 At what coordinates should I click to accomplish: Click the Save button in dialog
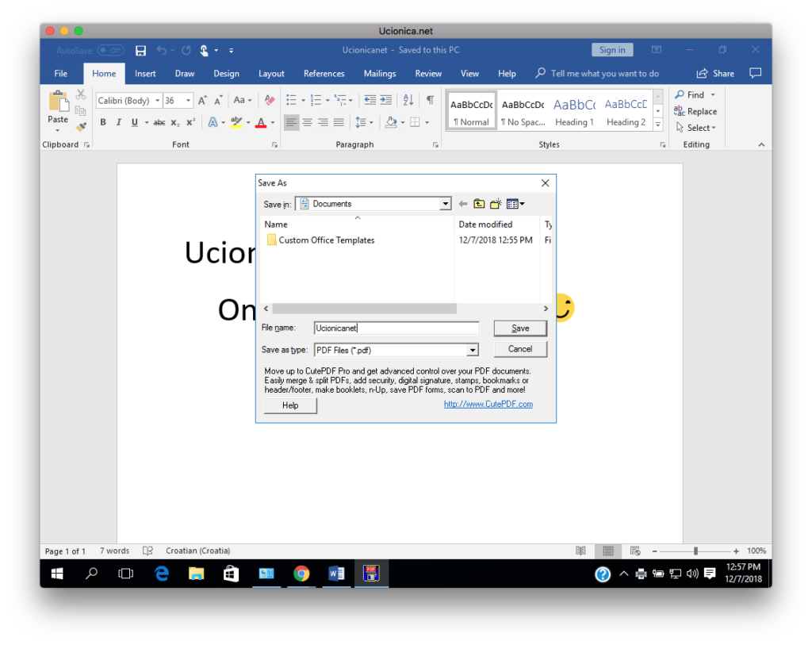point(520,328)
